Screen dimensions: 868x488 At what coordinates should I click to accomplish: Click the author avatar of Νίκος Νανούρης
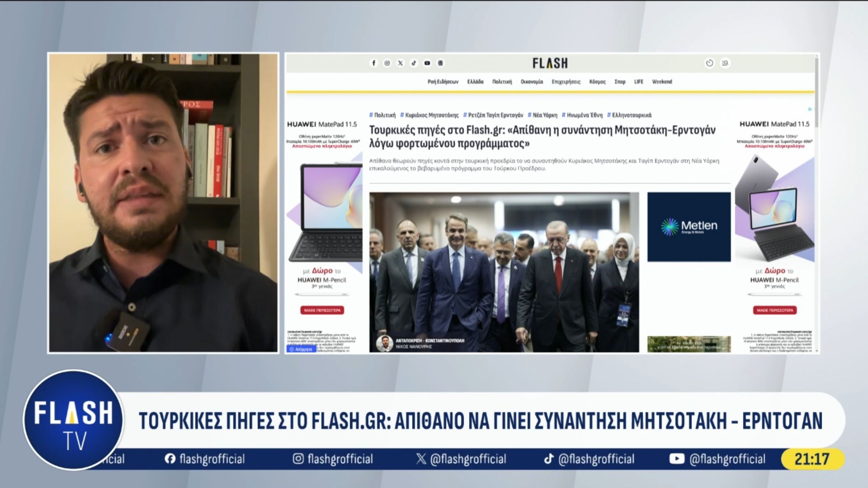coord(385,343)
